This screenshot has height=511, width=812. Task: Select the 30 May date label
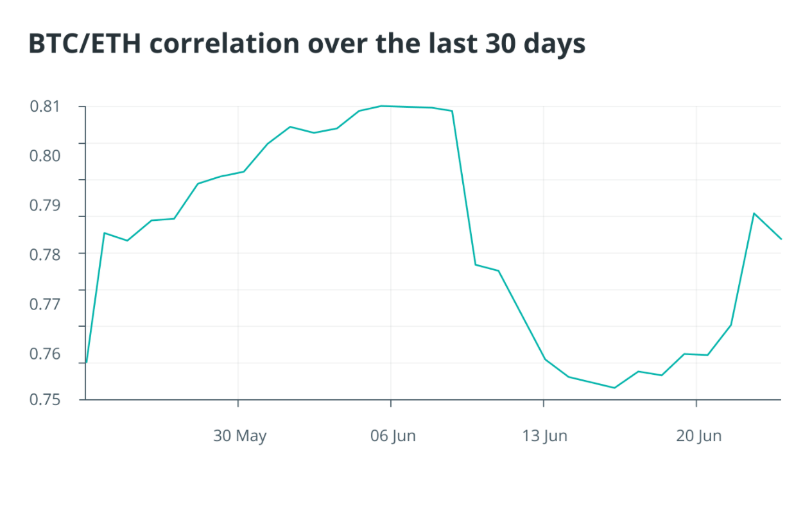(239, 436)
